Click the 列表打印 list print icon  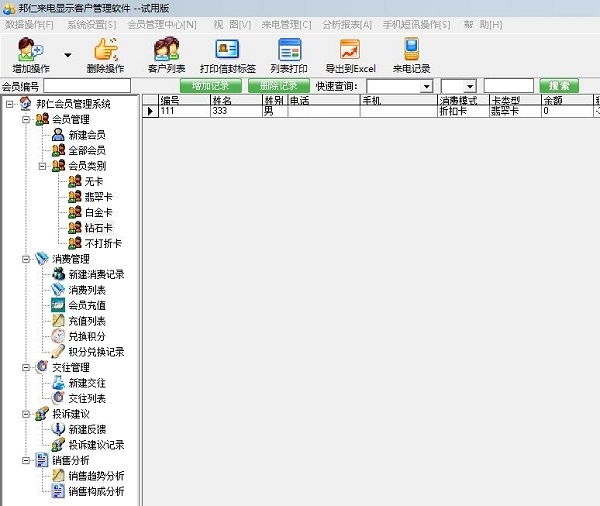coord(289,49)
